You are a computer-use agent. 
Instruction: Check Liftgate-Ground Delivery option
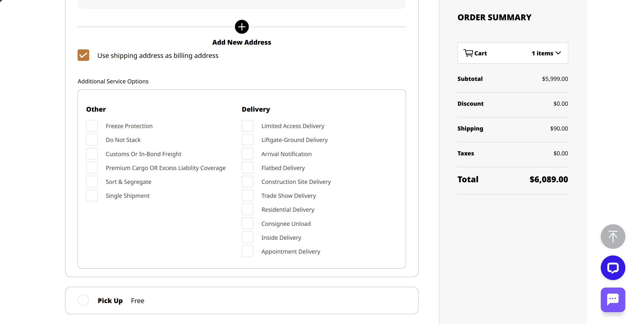coord(247,140)
